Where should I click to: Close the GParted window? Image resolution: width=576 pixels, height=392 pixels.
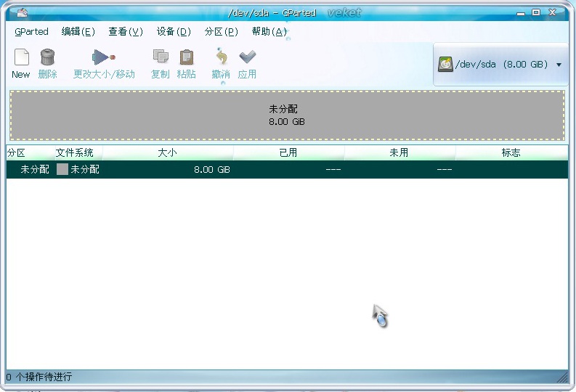tap(552, 12)
